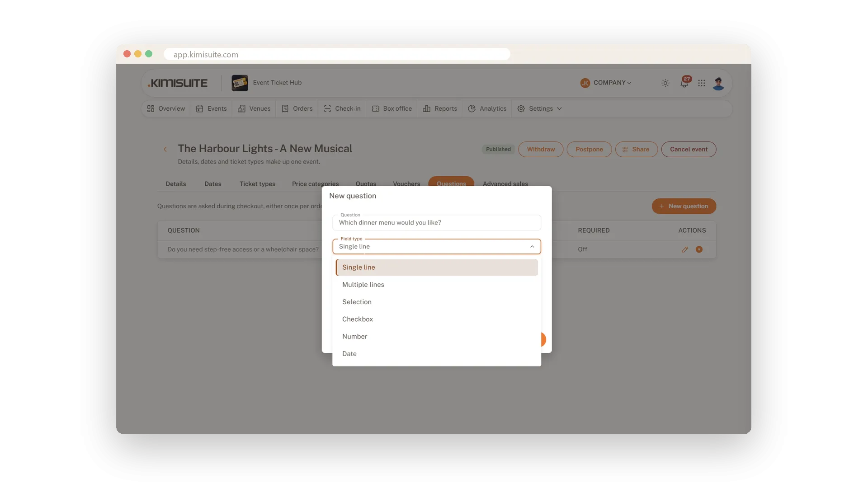Image resolution: width=868 pixels, height=488 pixels.
Task: Toggle light theme sun icon
Action: click(x=665, y=83)
